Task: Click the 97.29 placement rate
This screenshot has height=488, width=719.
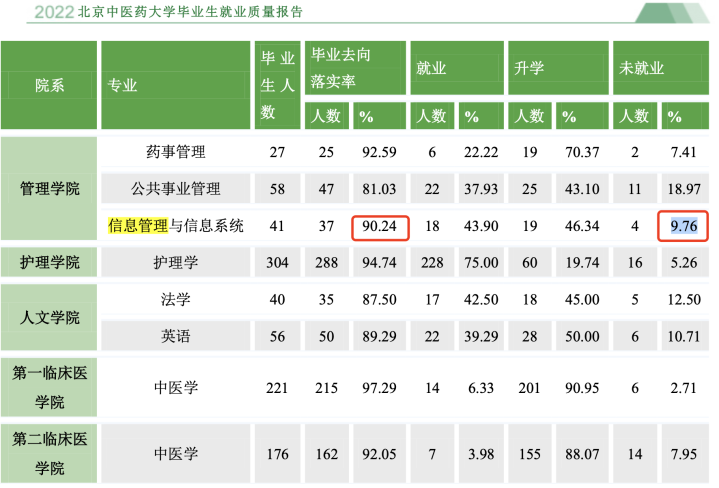Action: tap(379, 388)
